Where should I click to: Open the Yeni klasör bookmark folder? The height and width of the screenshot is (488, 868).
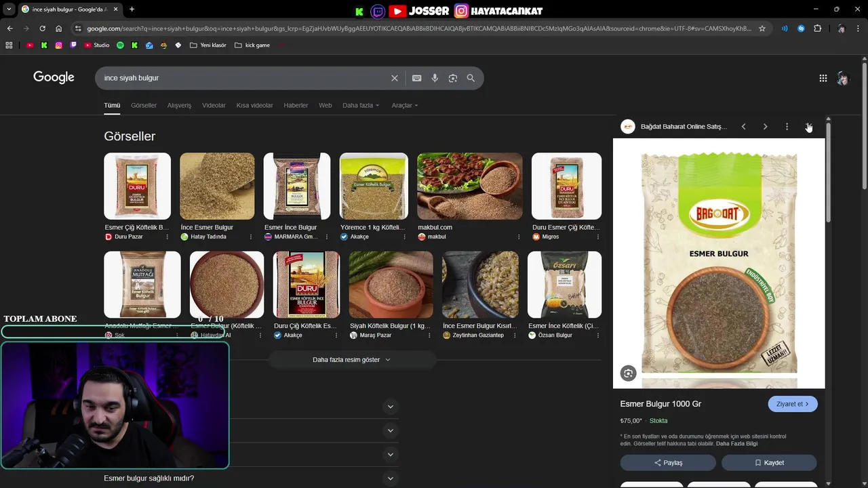(208, 45)
